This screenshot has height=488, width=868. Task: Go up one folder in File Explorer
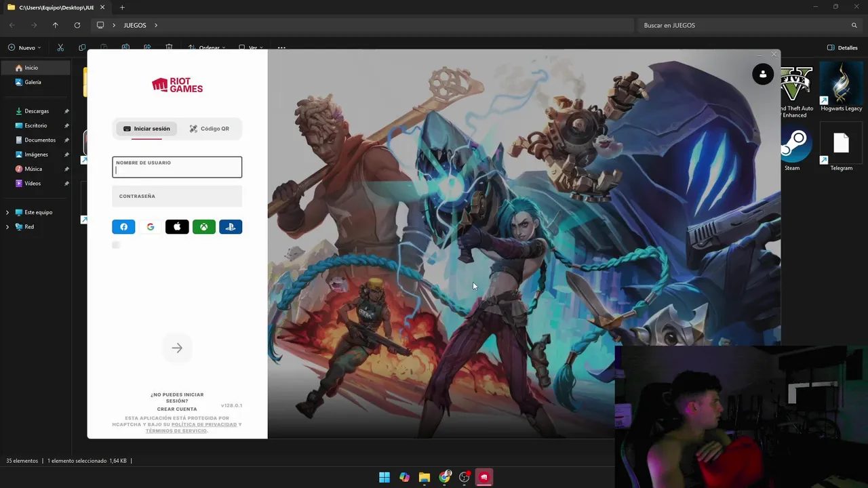[x=56, y=25]
